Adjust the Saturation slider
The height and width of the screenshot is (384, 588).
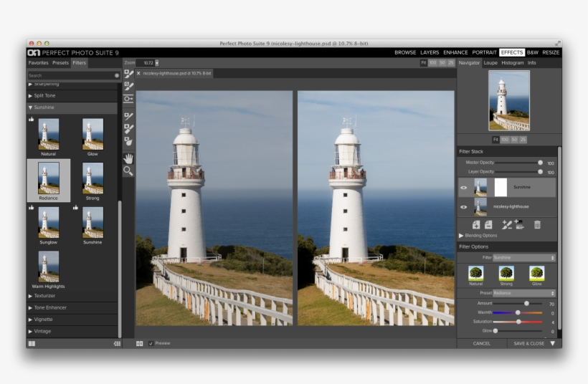(518, 322)
